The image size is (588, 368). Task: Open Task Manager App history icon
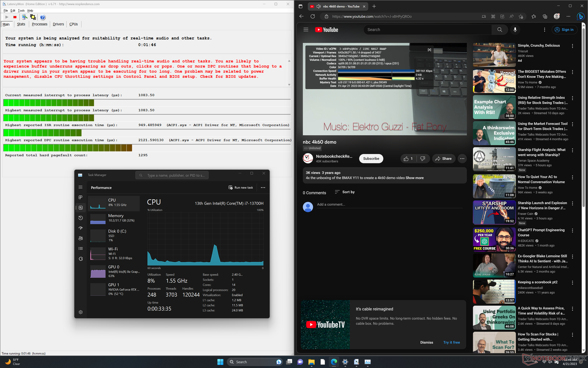point(81,218)
